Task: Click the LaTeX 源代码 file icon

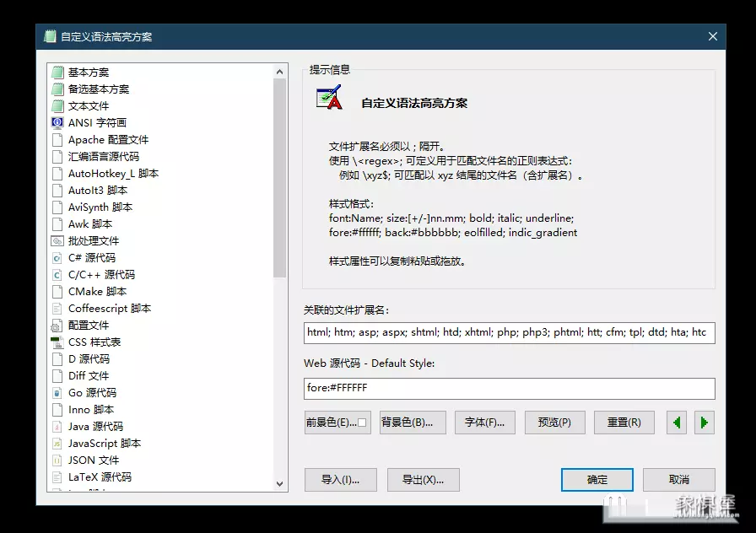Action: click(x=57, y=477)
